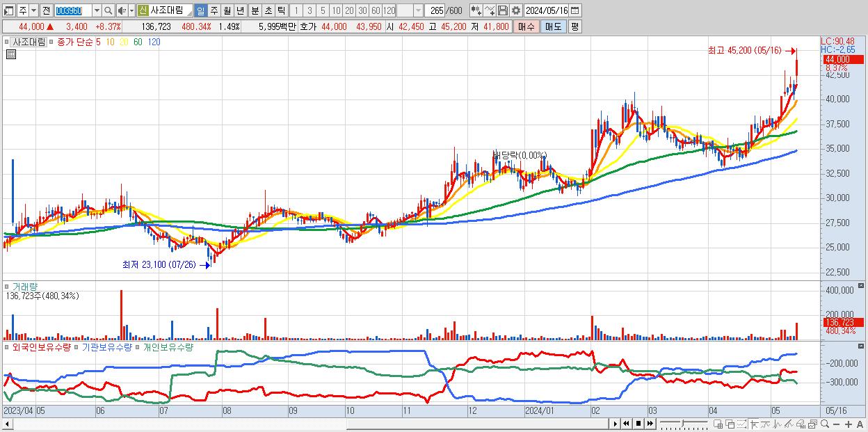Screen dimensions: 868x432
Task: Zoom out with the minus icon
Action: 836,424
